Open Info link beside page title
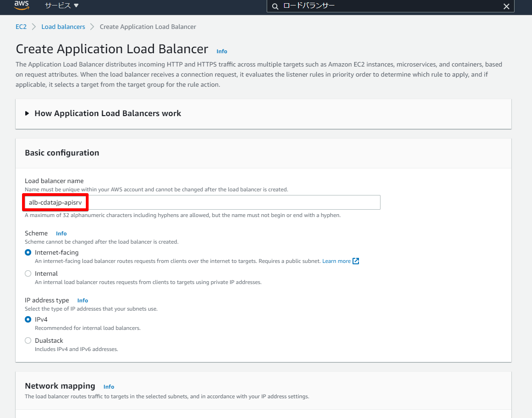 coord(222,51)
